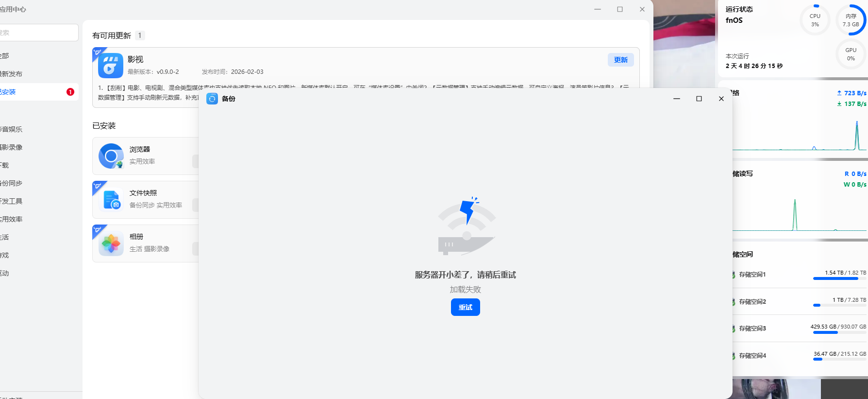Viewport: 868px width, 399px height.
Task: Click 存储空间1 usage bar
Action: pyautogui.click(x=839, y=278)
